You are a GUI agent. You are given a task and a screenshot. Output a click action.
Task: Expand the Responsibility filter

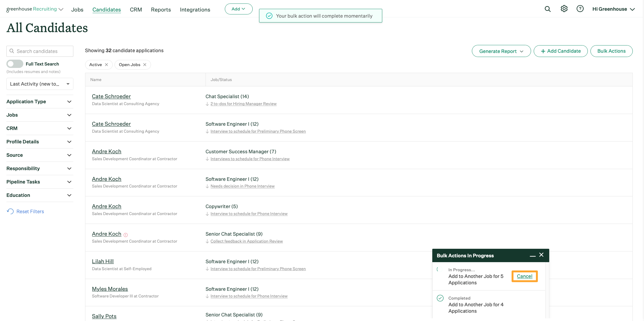coord(40,169)
